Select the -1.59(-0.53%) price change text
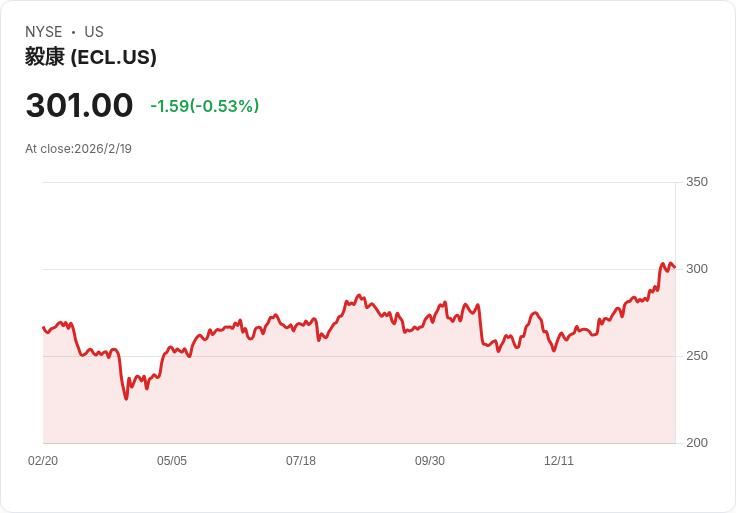Image resolution: width=736 pixels, height=513 pixels. [x=204, y=106]
